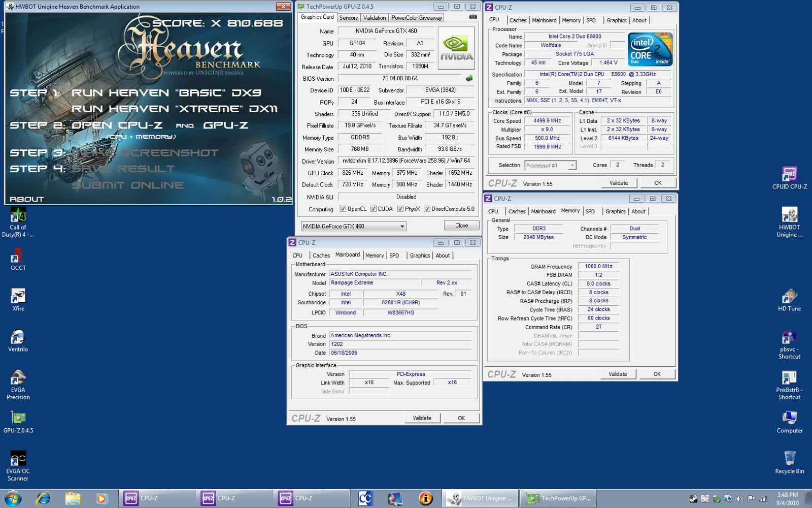This screenshot has width=812, height=508.
Task: Open Processor #1 selection dropdown
Action: (550, 165)
